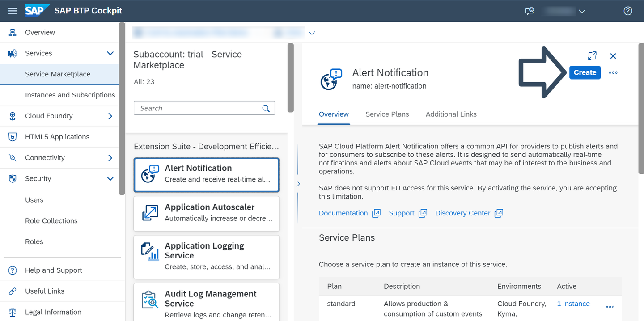Viewport: 644px width, 321px height.
Task: Click the Create button
Action: (x=585, y=72)
